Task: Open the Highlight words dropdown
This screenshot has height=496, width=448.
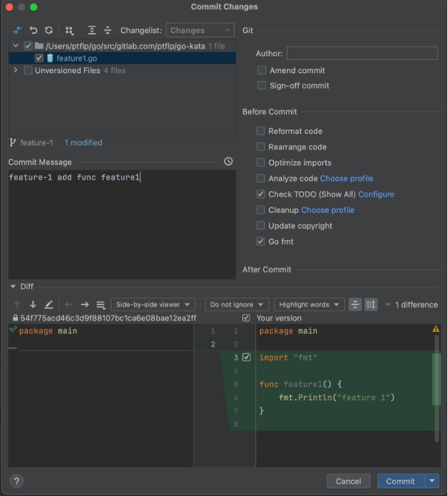Action: (x=310, y=305)
